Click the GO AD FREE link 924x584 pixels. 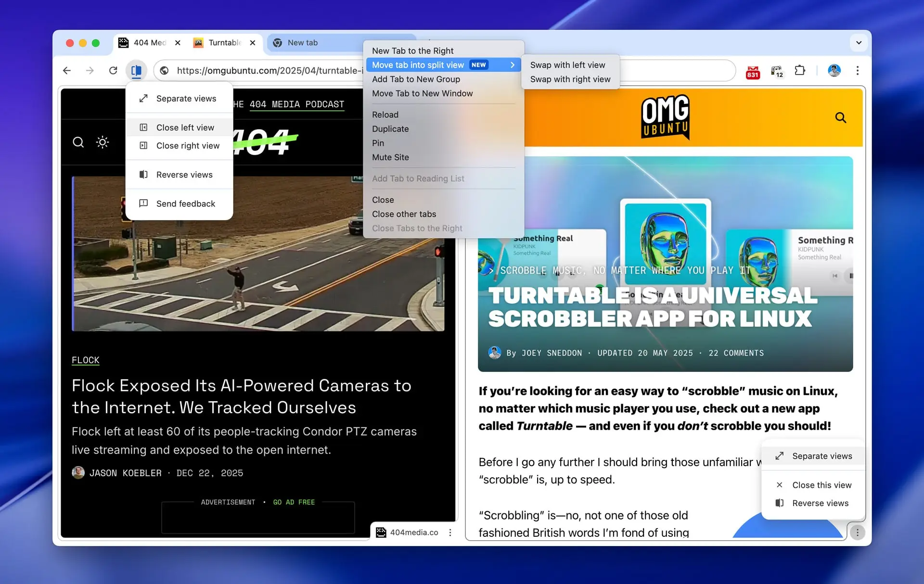(x=294, y=502)
